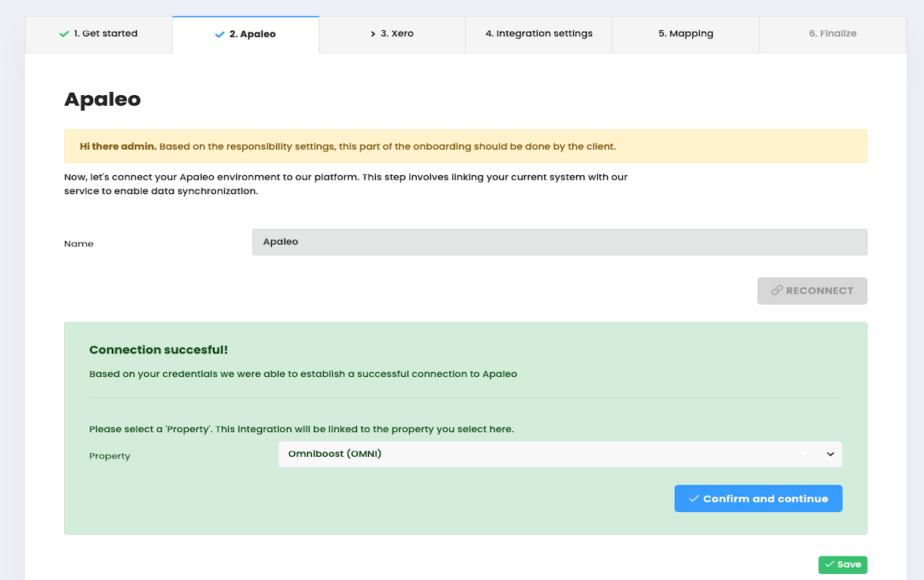Screen dimensions: 924x580
Task: Switch to the 3. Xero tab
Action: 392,33
